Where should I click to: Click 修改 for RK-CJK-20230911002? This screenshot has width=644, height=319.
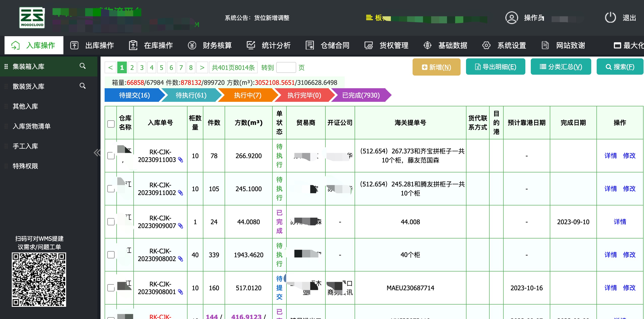(629, 189)
